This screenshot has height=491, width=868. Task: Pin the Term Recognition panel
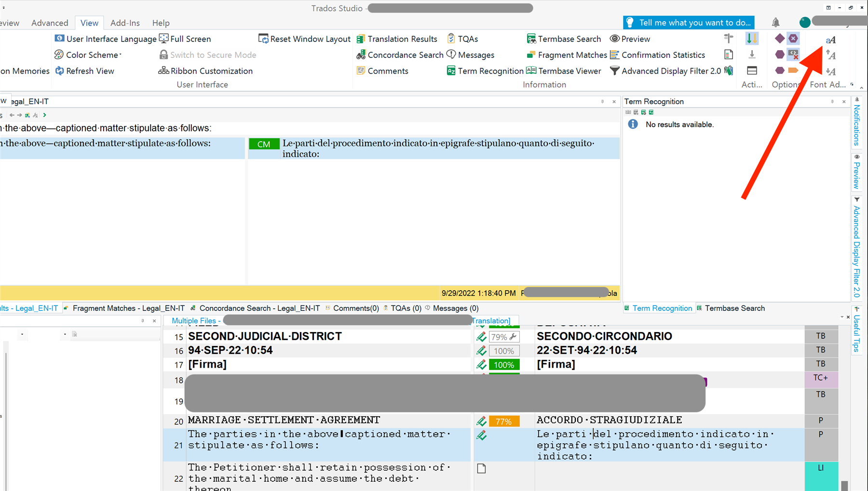point(832,102)
